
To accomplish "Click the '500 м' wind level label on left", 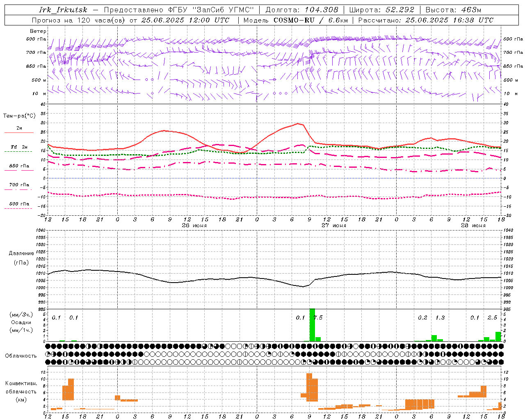I will pos(39,80).
